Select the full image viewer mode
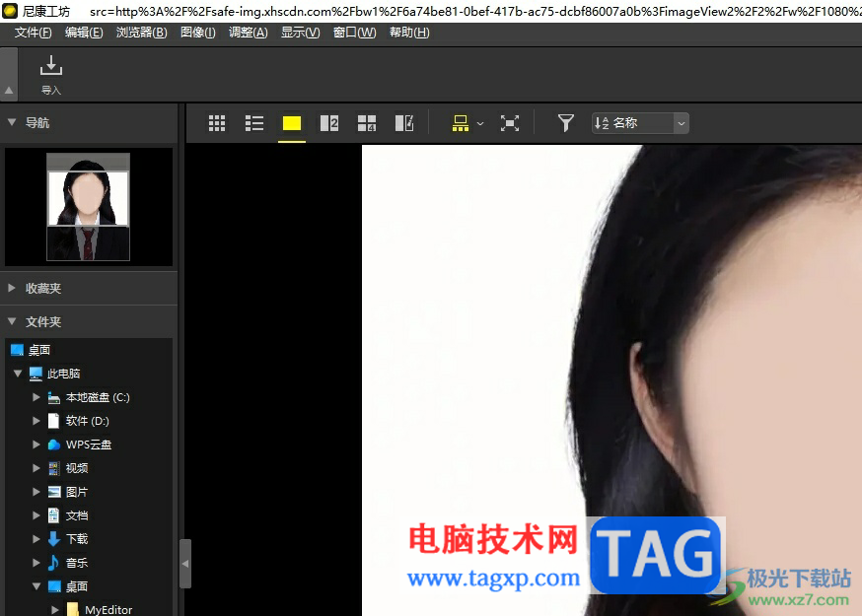 292,123
